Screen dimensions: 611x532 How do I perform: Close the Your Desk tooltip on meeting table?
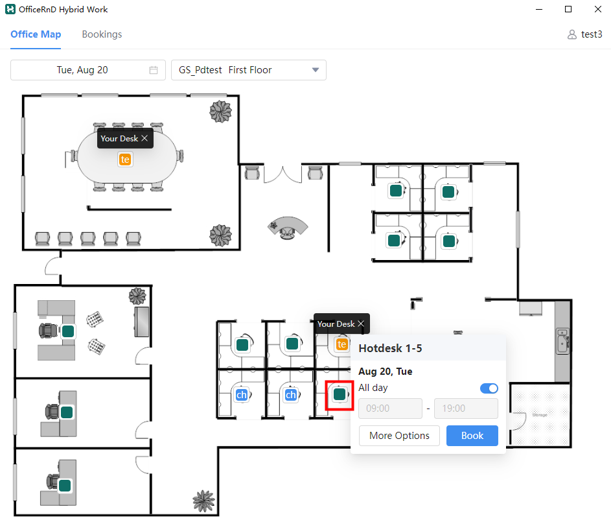(x=145, y=138)
